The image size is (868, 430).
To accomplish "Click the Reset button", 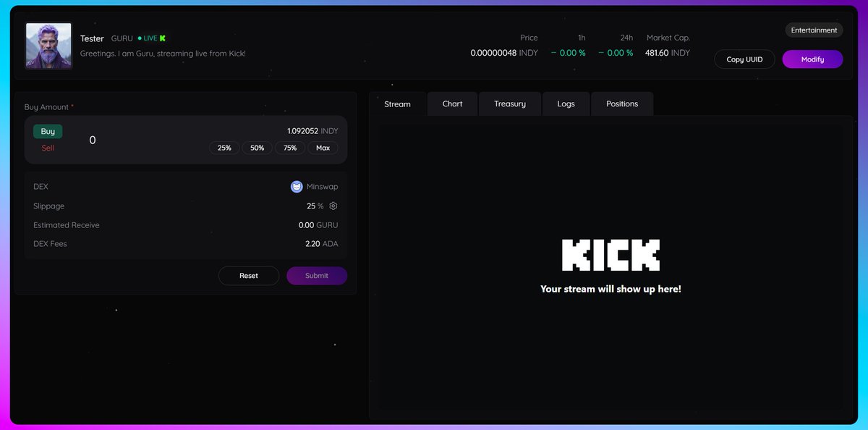I will pyautogui.click(x=249, y=276).
